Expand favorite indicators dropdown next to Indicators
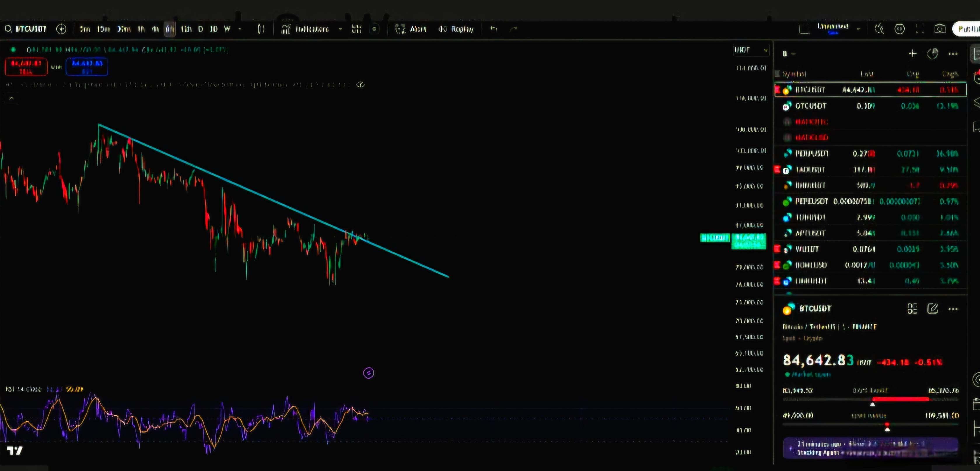 340,29
